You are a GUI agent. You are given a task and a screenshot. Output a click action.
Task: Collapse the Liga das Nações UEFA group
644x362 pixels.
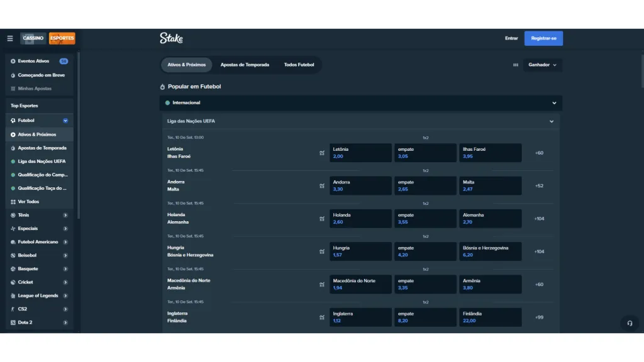[552, 121]
